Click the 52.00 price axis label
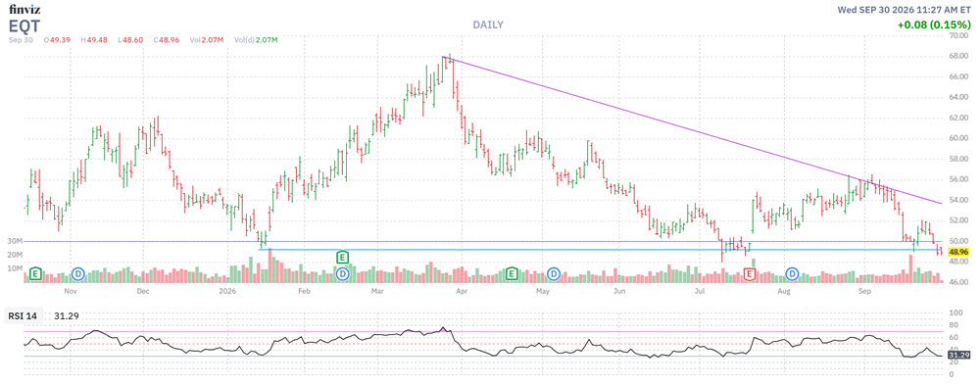 coord(958,220)
